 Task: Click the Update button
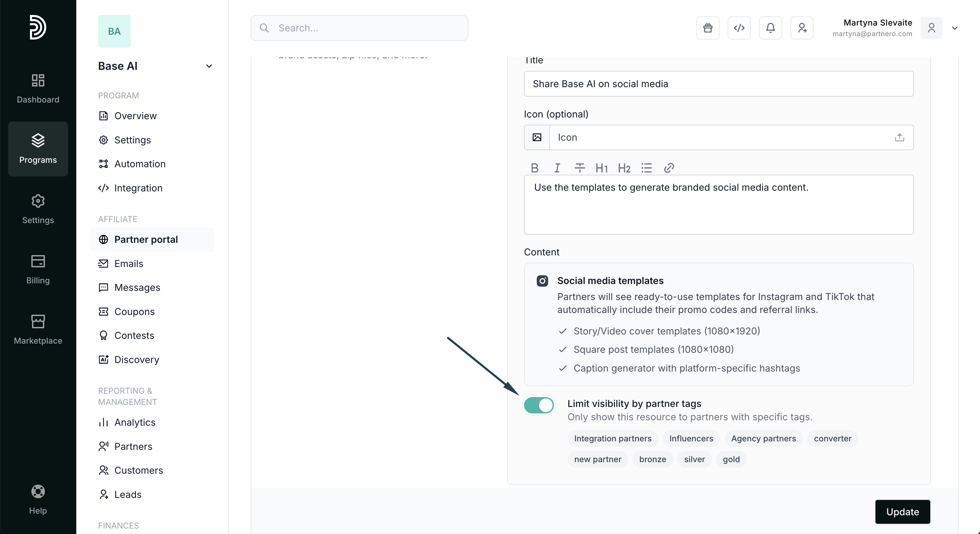pos(902,512)
